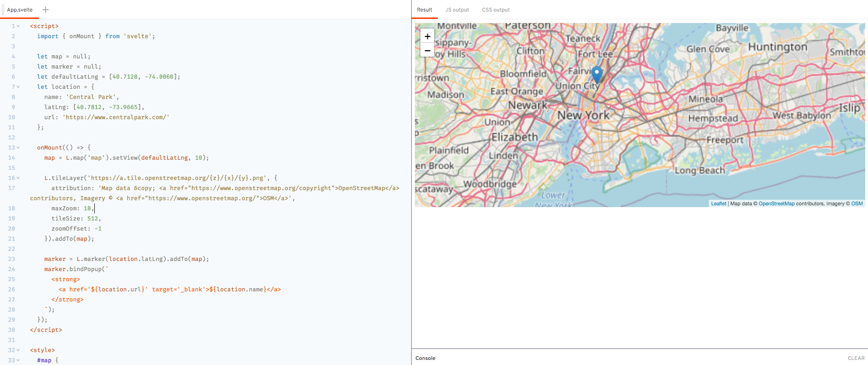Click the latLng coordinates array
Image resolution: width=868 pixels, height=365 pixels.
(107, 107)
